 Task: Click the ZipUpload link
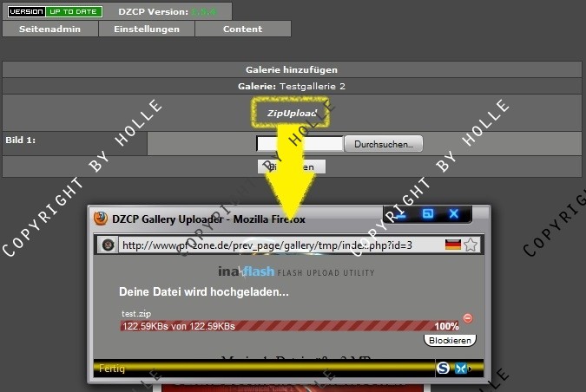pos(292,113)
